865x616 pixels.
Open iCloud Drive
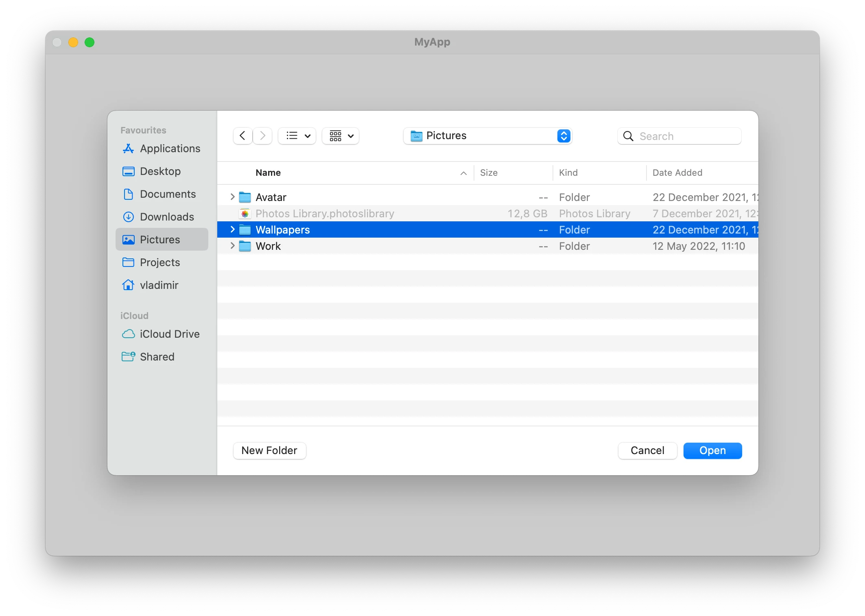(169, 334)
